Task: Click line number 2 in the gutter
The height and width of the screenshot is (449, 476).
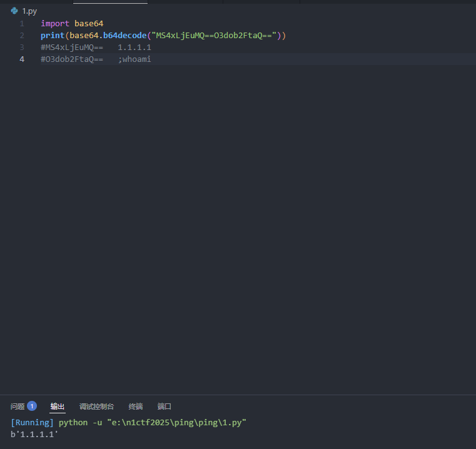Action: 22,36
